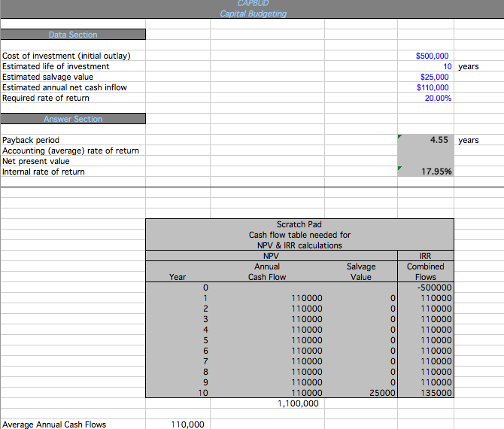Click the Estimated salvage value label
504x429 pixels.
pyautogui.click(x=47, y=77)
